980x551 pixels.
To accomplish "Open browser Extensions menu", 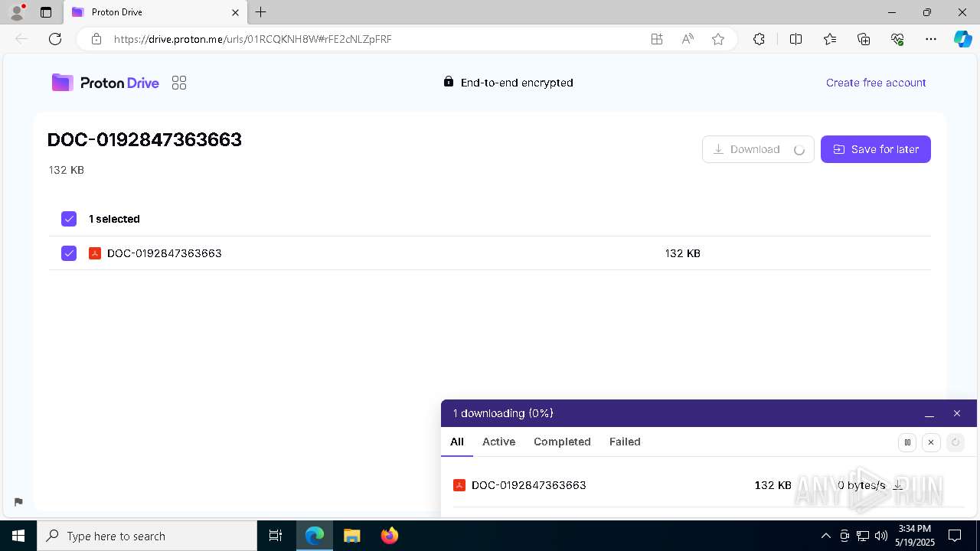I will pyautogui.click(x=759, y=39).
